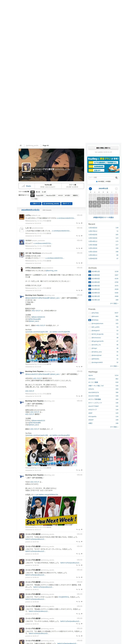
Task: Click the avatar icon beside @Amazon friend
Action: [90, 317]
